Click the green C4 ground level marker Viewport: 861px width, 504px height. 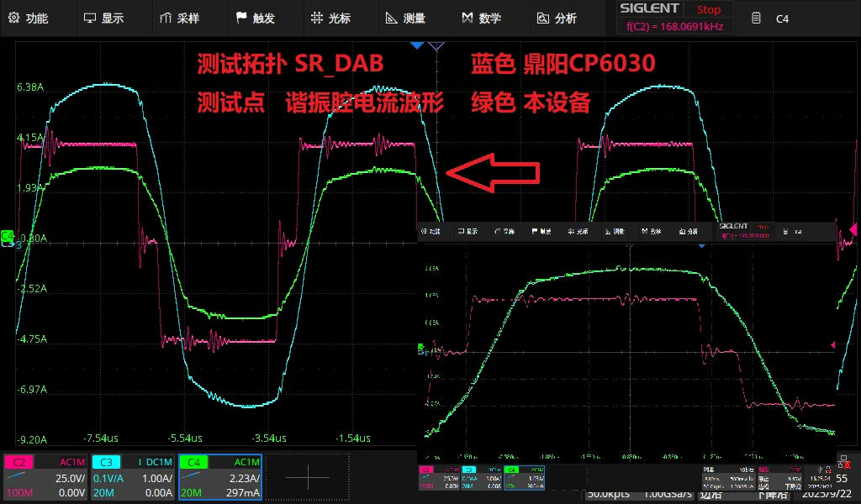point(7,236)
